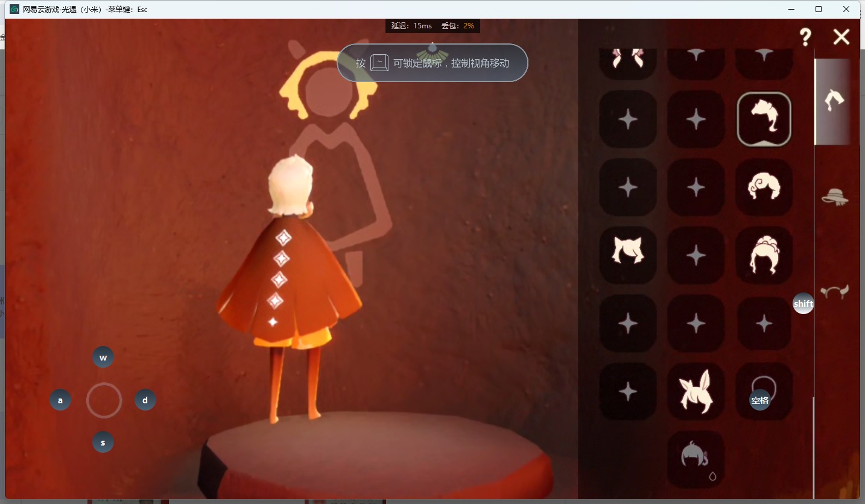Select star slot immediately left of ponytail hairstyle

point(696,119)
